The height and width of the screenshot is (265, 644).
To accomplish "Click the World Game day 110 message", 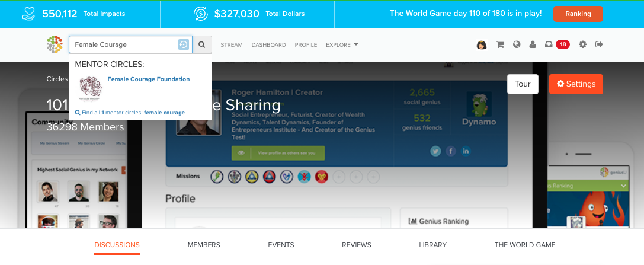I will pos(466,14).
